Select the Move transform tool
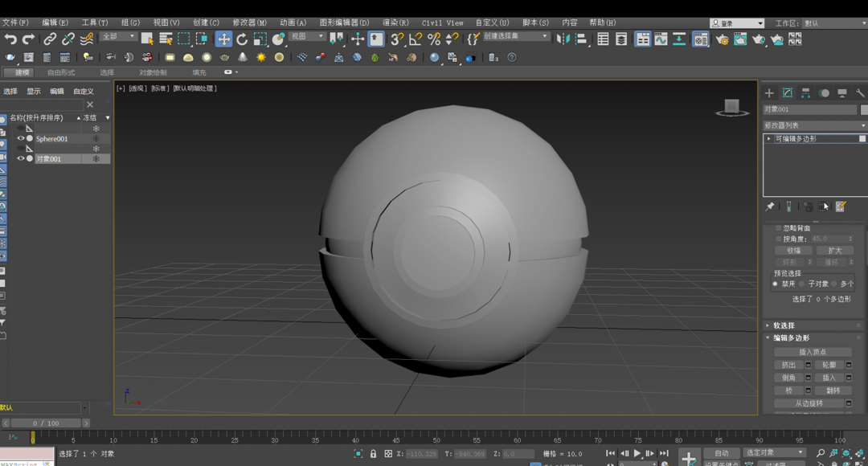 (223, 39)
